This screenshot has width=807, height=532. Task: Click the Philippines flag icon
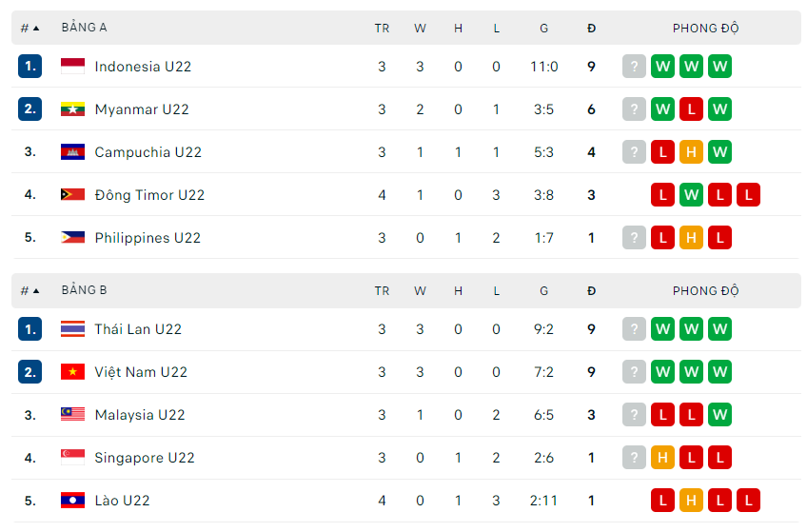coord(72,238)
